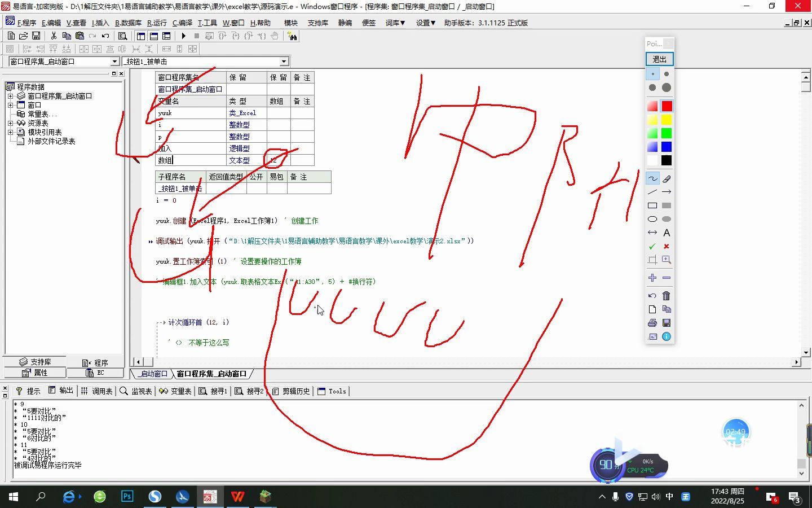Open the B.数据库 menu

(128, 23)
